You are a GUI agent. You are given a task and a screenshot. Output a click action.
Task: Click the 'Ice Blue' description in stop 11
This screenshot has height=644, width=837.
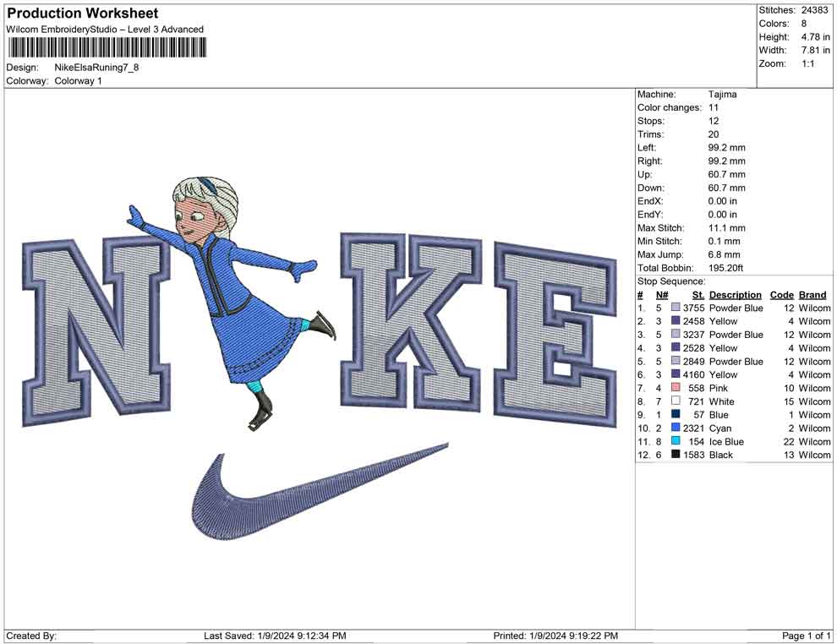pos(726,441)
